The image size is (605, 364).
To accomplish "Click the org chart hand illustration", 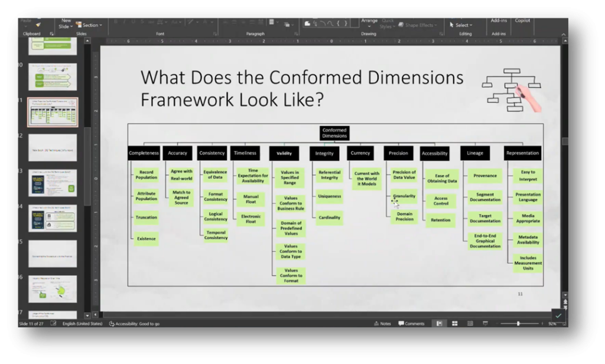I will click(x=512, y=90).
